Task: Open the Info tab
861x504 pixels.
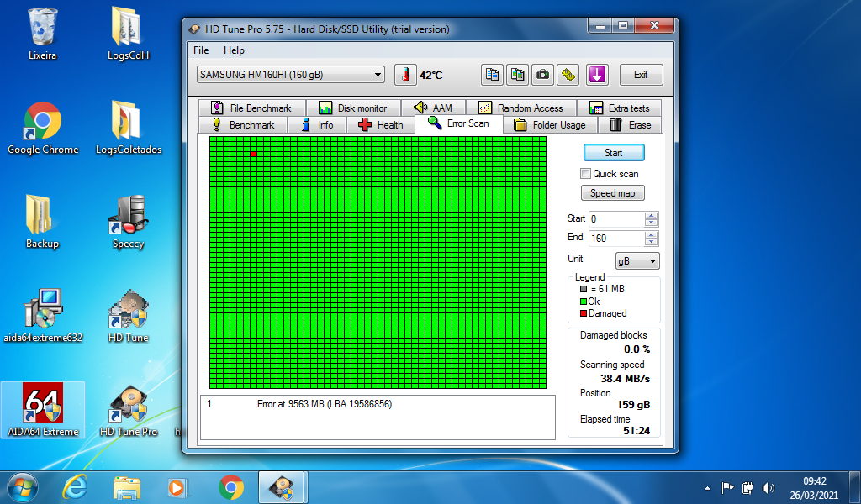Action: pyautogui.click(x=317, y=125)
